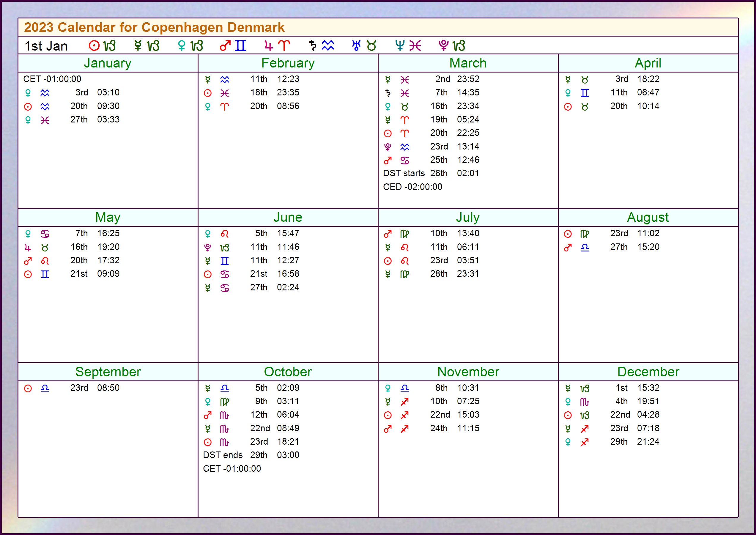Click the Mars glyph in the 1st Jan row

225,45
